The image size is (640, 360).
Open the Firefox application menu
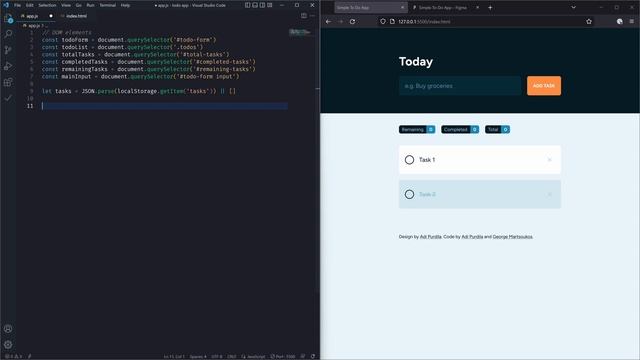tap(632, 22)
